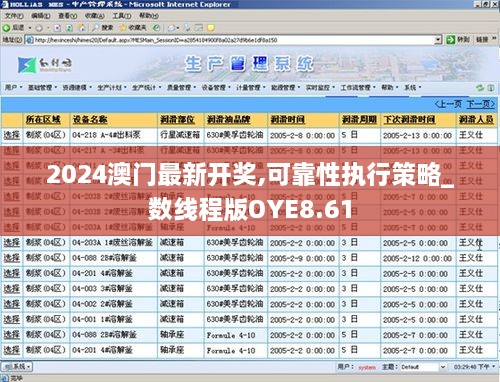Sort by 下次润滑时间 column header
Viewport: 500px width, 382px height.
click(409, 120)
